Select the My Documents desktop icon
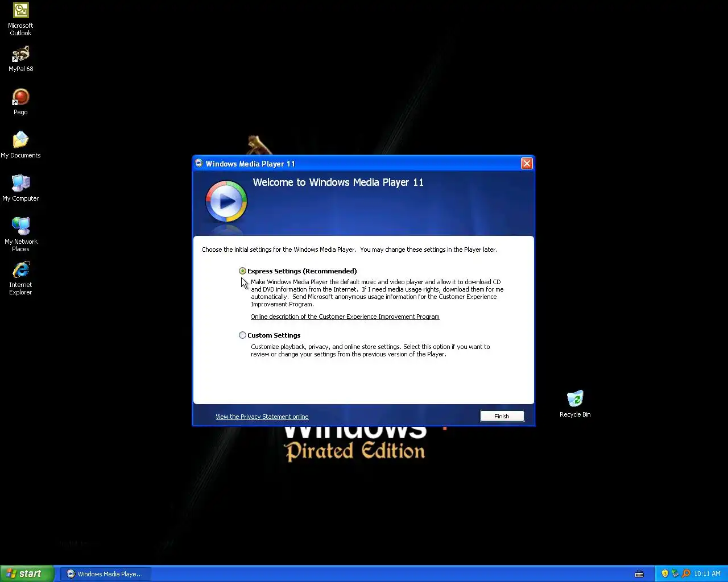 click(20, 145)
